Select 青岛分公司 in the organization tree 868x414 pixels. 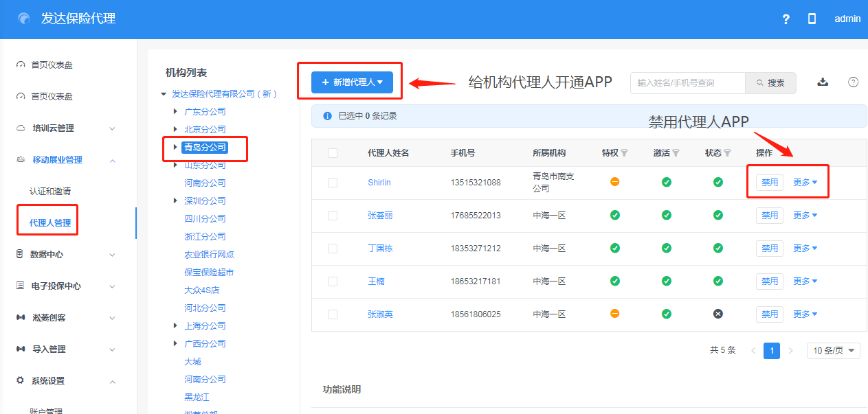[x=205, y=147]
